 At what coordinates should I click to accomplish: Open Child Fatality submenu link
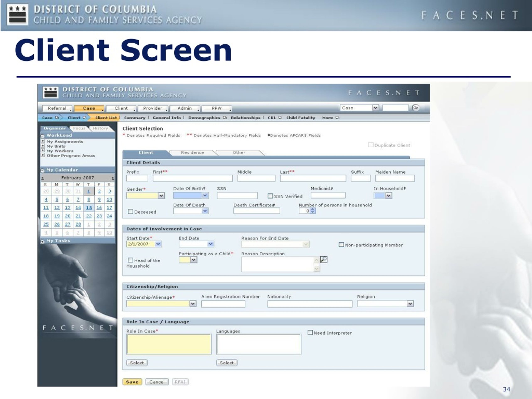[x=301, y=118]
